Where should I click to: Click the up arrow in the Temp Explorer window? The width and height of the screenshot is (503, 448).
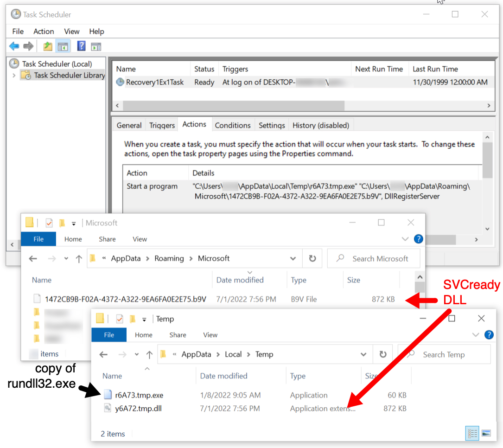pos(149,354)
